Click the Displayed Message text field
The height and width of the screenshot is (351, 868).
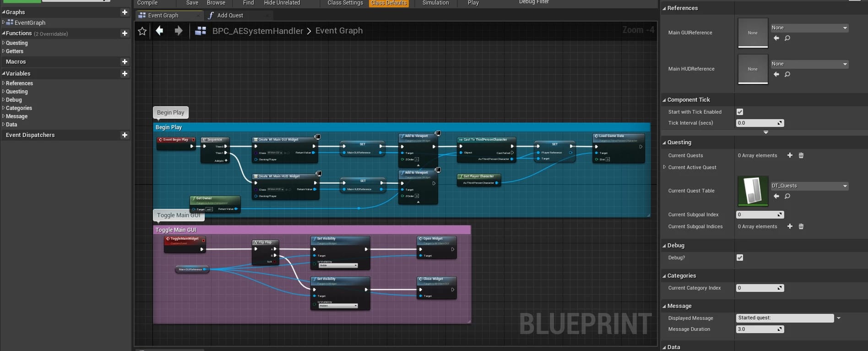pyautogui.click(x=785, y=318)
